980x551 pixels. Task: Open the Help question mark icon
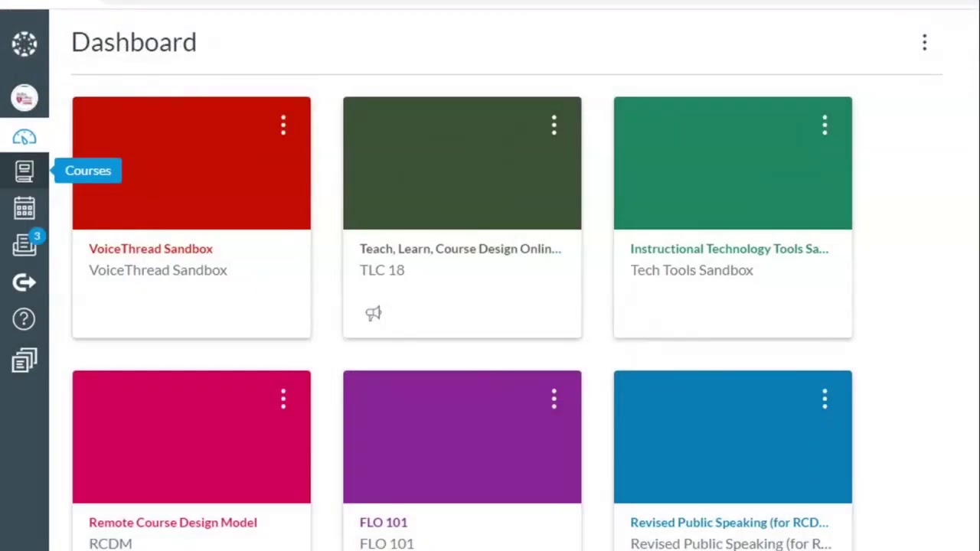click(x=24, y=319)
